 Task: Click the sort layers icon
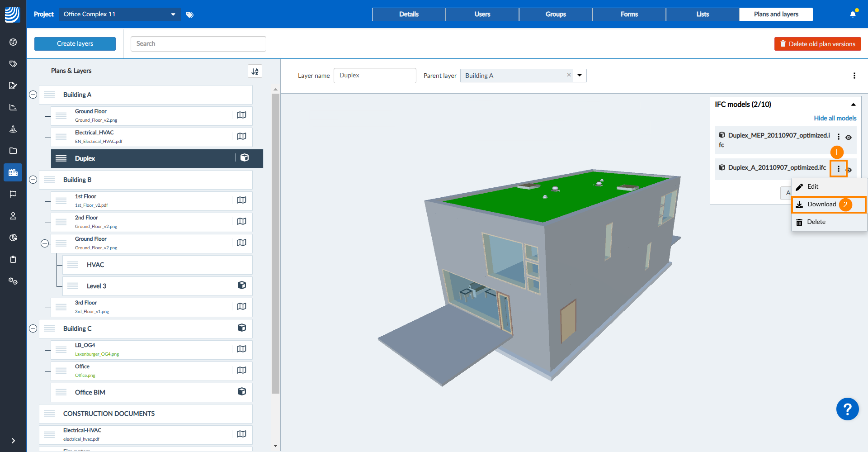[x=255, y=71]
